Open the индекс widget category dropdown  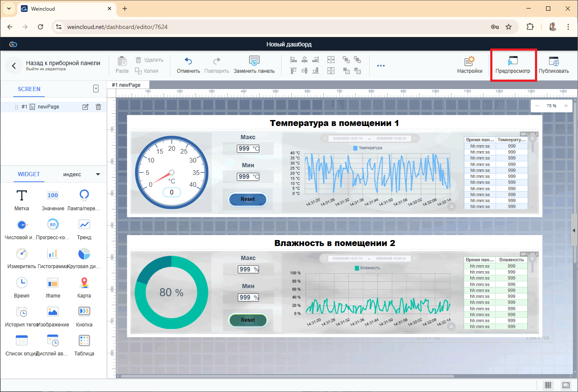point(98,175)
